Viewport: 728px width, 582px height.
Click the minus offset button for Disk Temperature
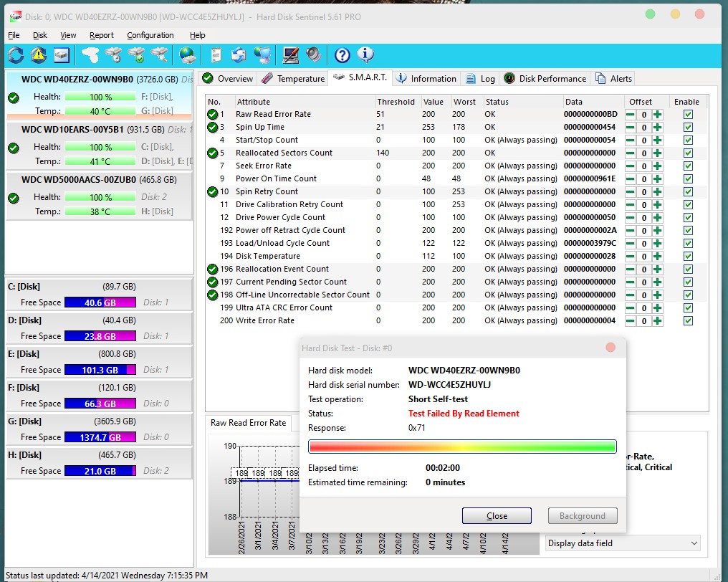pyautogui.click(x=631, y=256)
